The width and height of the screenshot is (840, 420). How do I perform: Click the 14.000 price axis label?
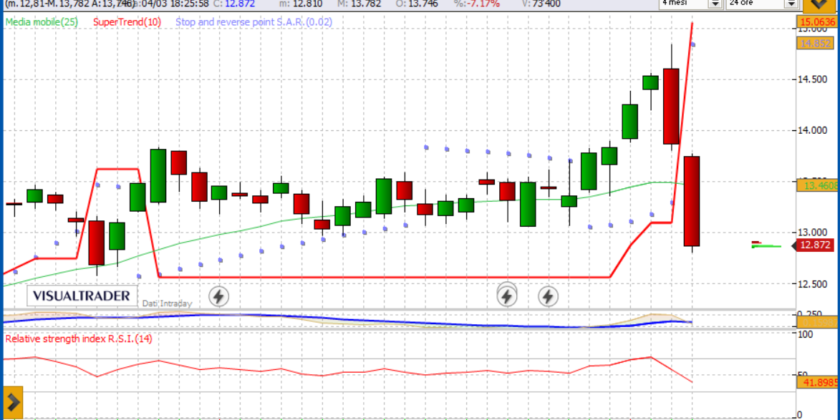tap(814, 130)
